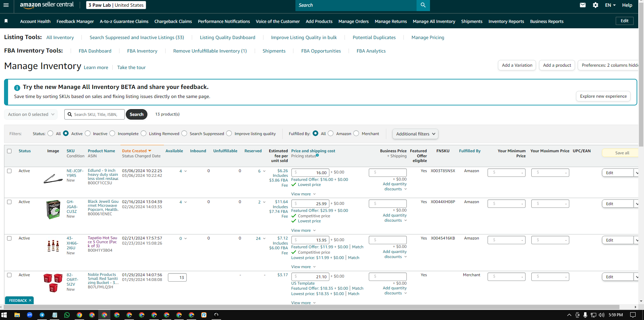Click the search magnifier button in header
Screen dimensions: 644x320
(423, 5)
